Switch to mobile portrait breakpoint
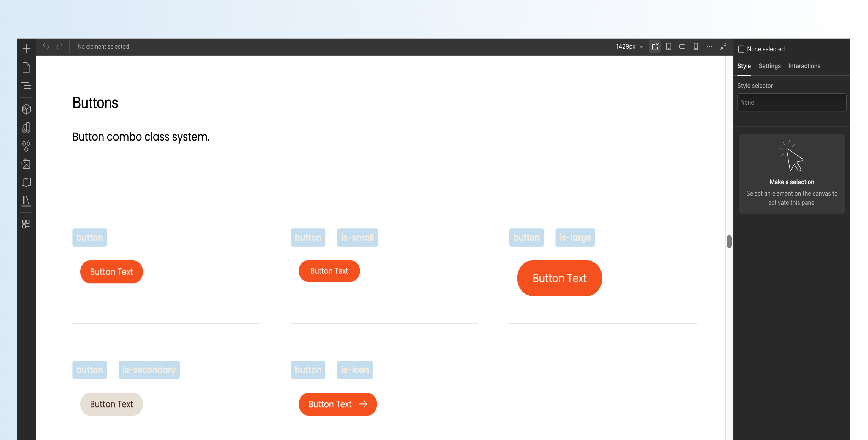This screenshot has width=868, height=440. (696, 46)
